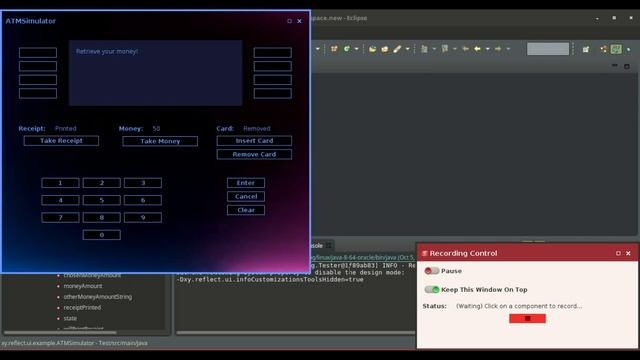Click the Take Receipt button

tap(61, 141)
